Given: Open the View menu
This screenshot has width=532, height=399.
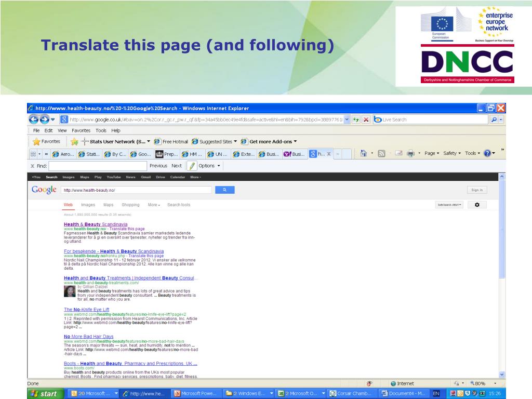Looking at the screenshot, I should (x=62, y=130).
